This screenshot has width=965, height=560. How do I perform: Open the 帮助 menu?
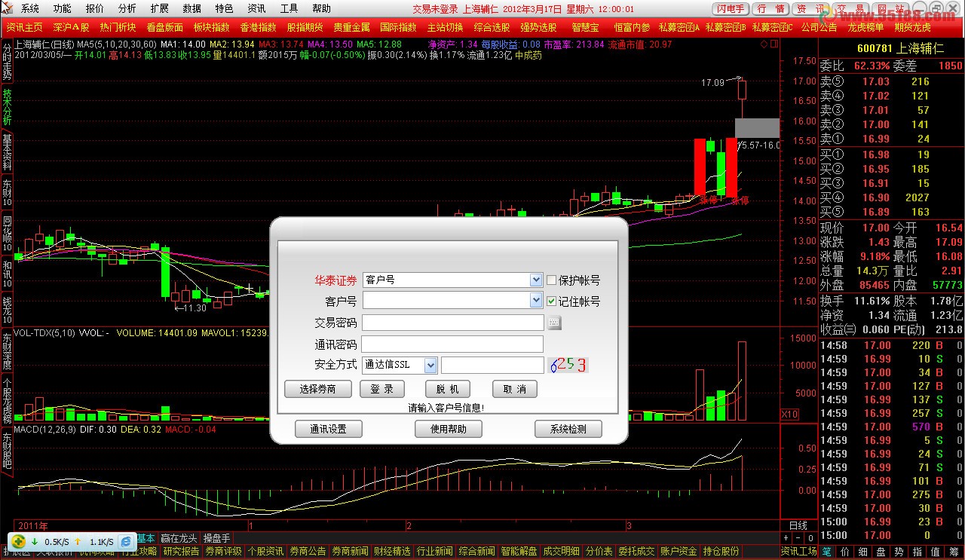pyautogui.click(x=321, y=9)
